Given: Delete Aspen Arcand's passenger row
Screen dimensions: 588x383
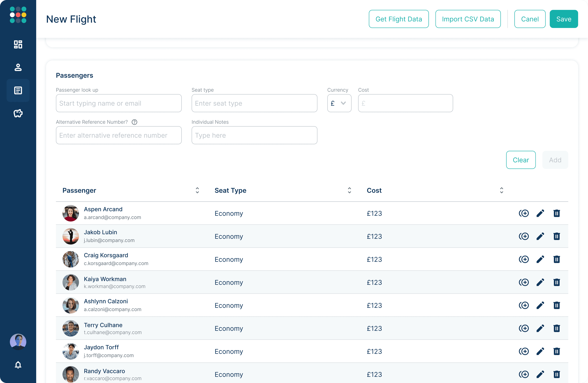Looking at the screenshot, I should pos(556,213).
